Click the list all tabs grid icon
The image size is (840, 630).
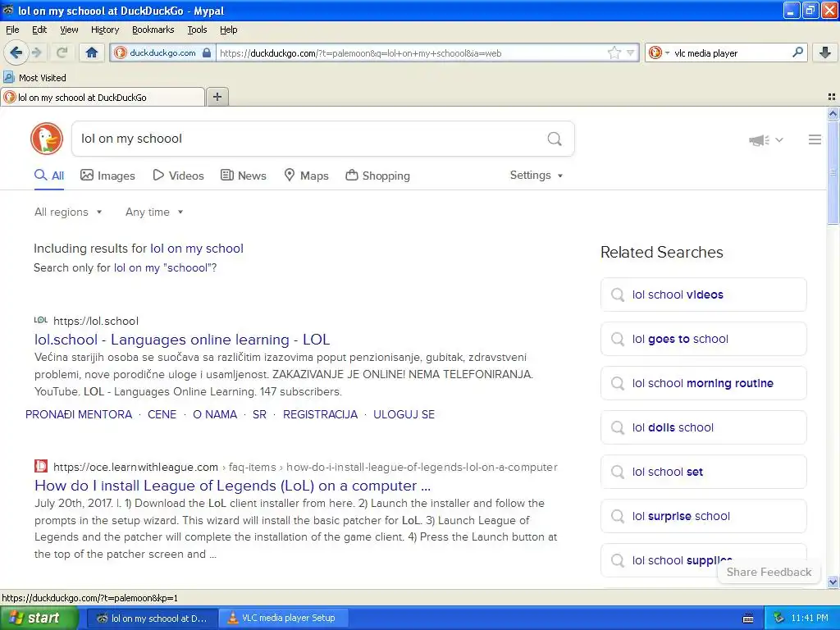tap(832, 97)
